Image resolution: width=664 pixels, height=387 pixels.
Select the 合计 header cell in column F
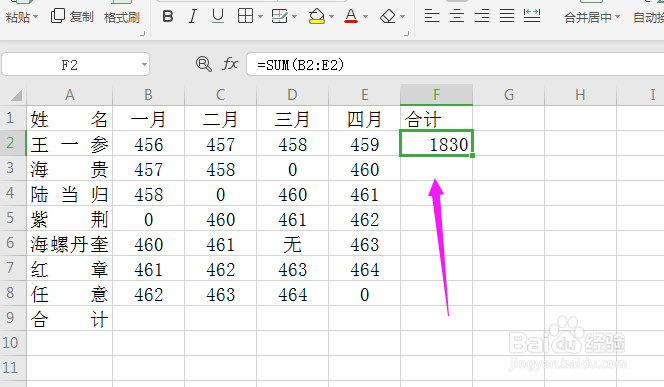(x=437, y=118)
